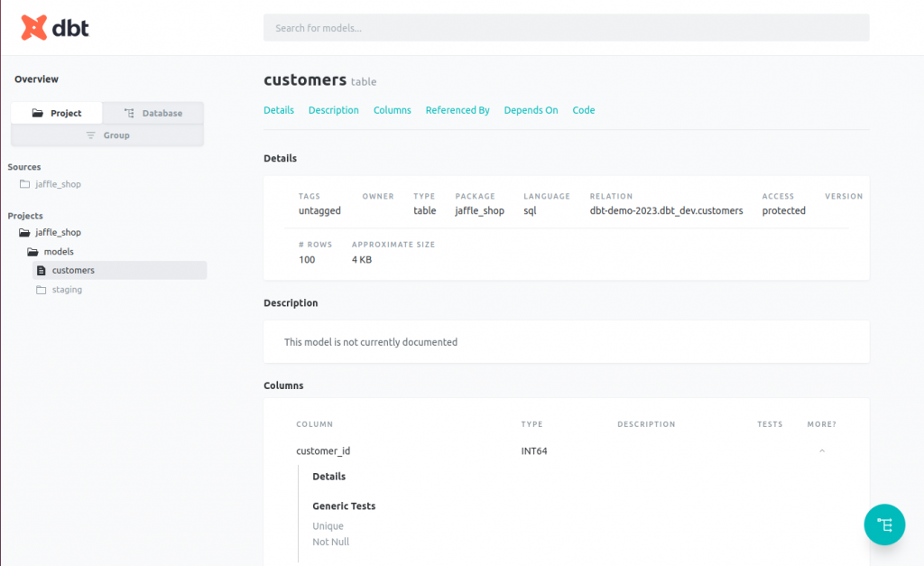Click the customer_id column row
This screenshot has height=566, width=924.
coord(566,451)
